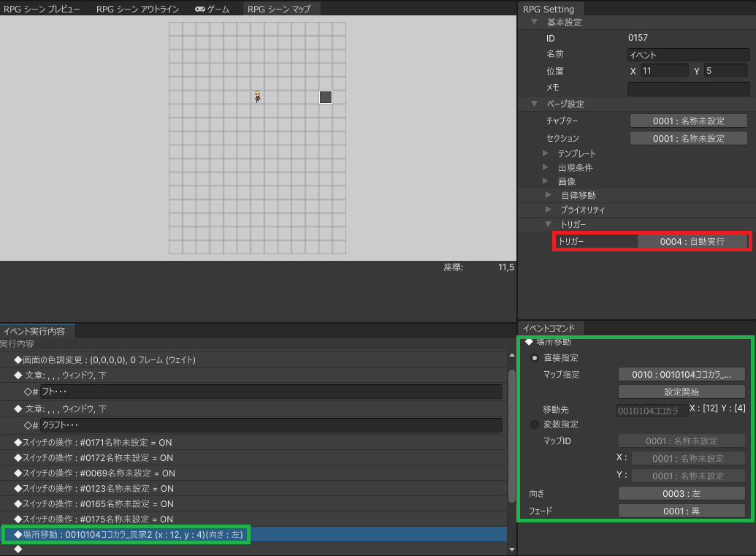Expand the 自律移動 section

tap(549, 195)
